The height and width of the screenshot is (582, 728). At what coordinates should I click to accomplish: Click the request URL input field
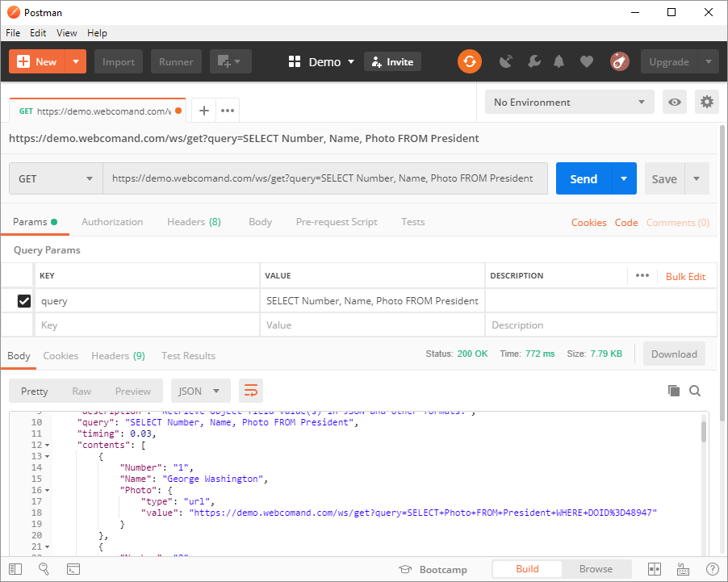click(x=323, y=179)
